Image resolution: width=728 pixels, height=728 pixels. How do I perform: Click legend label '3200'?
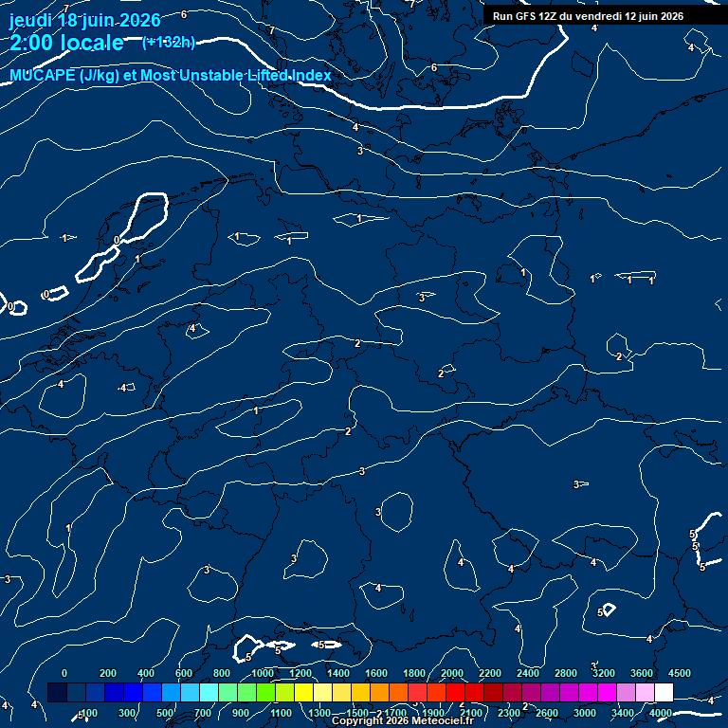(604, 673)
